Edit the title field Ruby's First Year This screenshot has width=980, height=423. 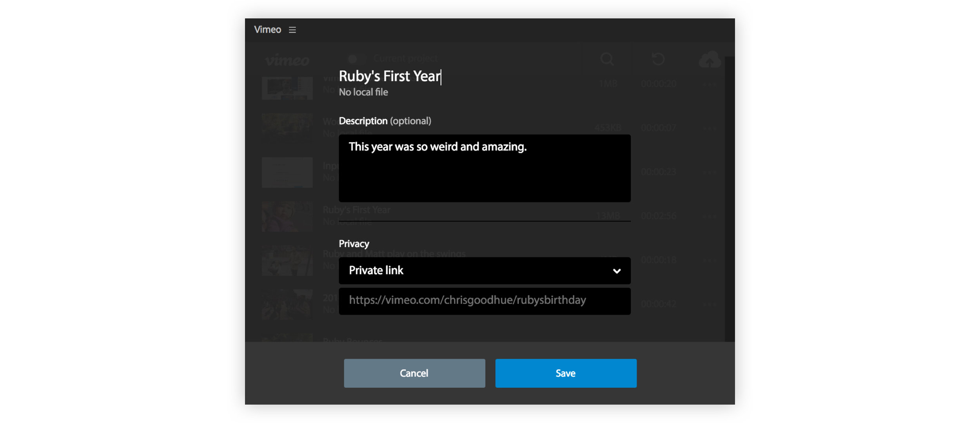tap(390, 76)
